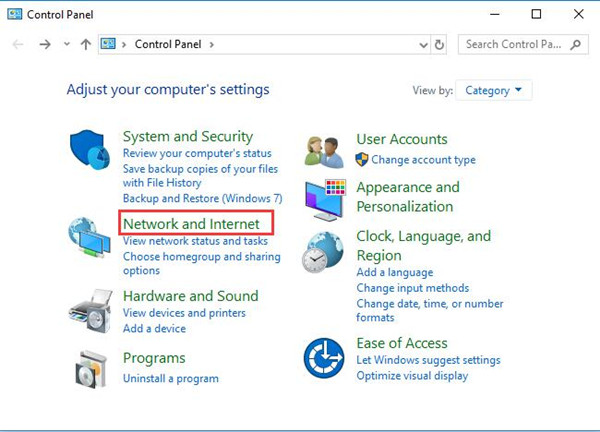This screenshot has width=600, height=432.
Task: Open Appearance and Personalization heading
Action: point(408,197)
